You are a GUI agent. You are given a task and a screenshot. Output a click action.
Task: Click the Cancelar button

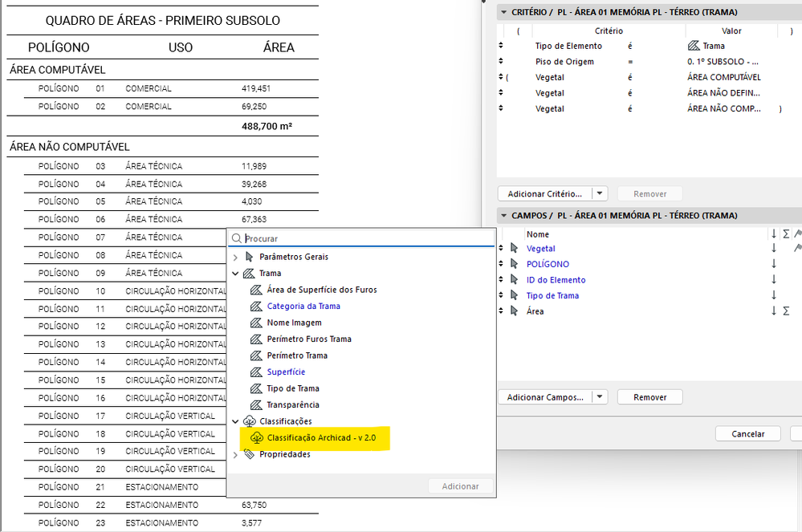coord(747,434)
